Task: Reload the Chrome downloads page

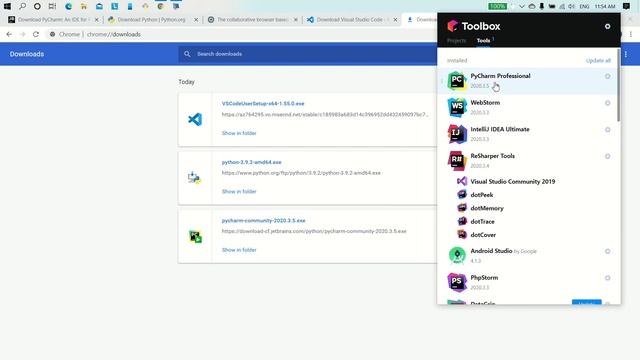Action: click(36, 34)
